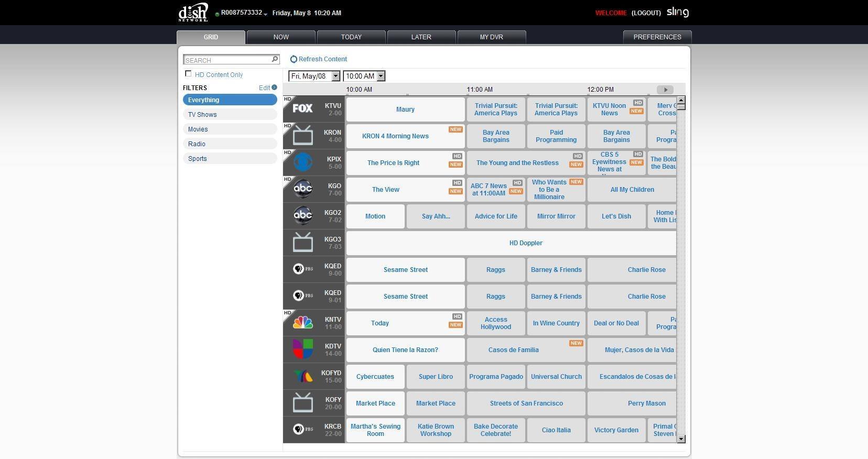Click the FOX KTVU channel logo
Image resolution: width=868 pixels, height=459 pixels.
[302, 108]
